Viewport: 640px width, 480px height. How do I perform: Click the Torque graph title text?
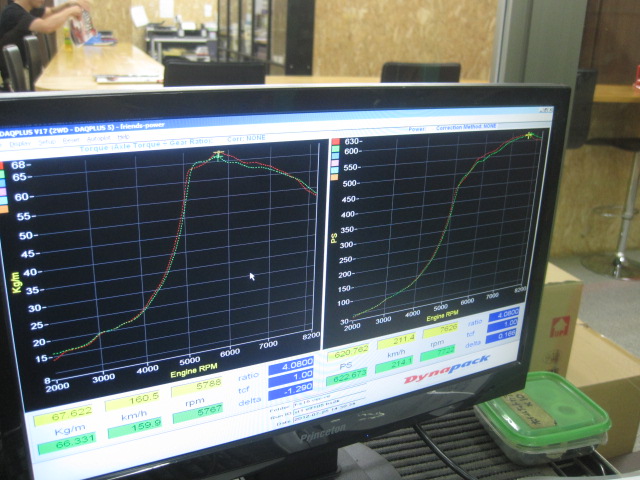[x=145, y=145]
